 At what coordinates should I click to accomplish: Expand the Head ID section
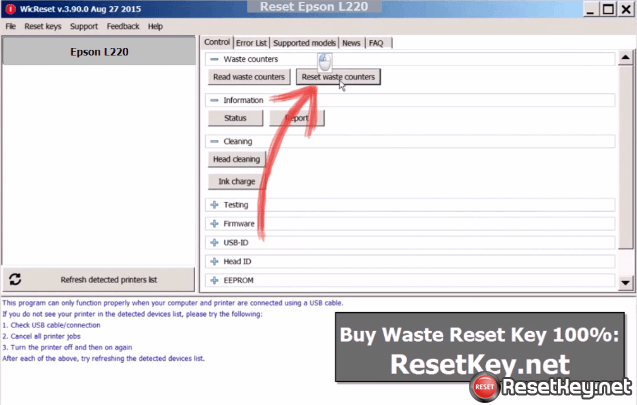tap(214, 262)
